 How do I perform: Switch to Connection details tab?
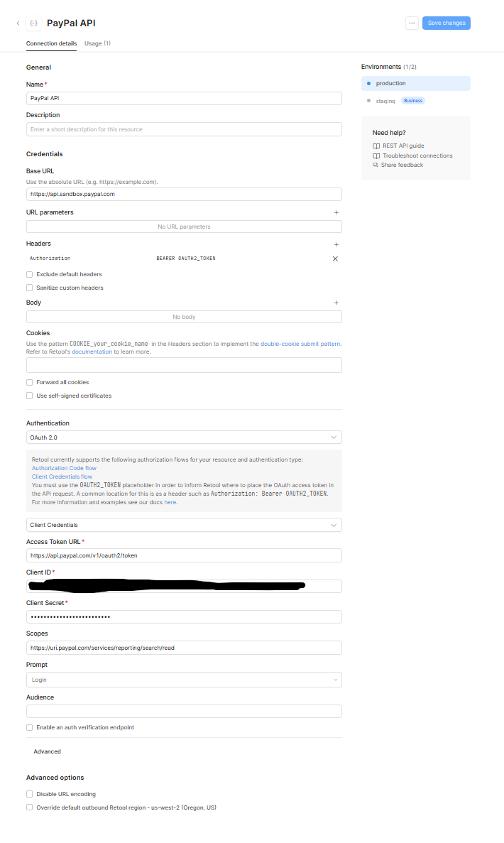click(52, 43)
